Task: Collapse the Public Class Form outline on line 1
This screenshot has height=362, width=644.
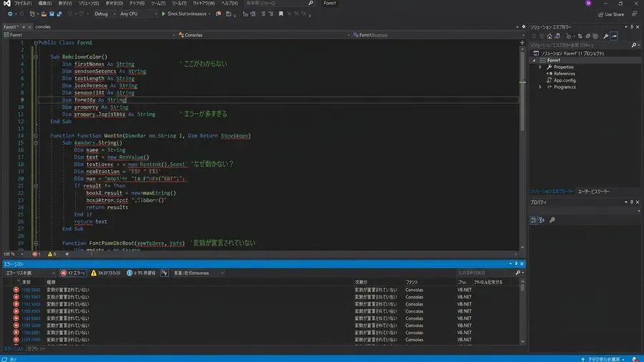Action: click(x=35, y=43)
